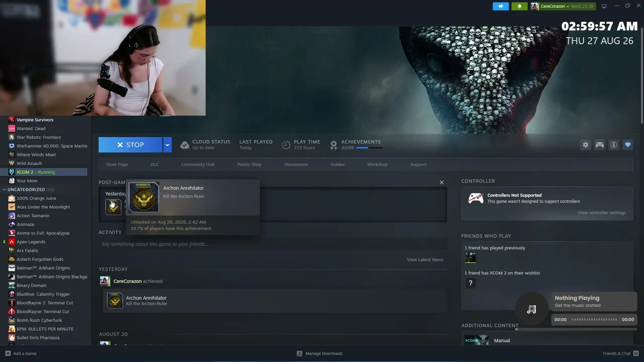Image resolution: width=644 pixels, height=362 pixels.
Task: Open the Points Shop tab
Action: point(250,164)
